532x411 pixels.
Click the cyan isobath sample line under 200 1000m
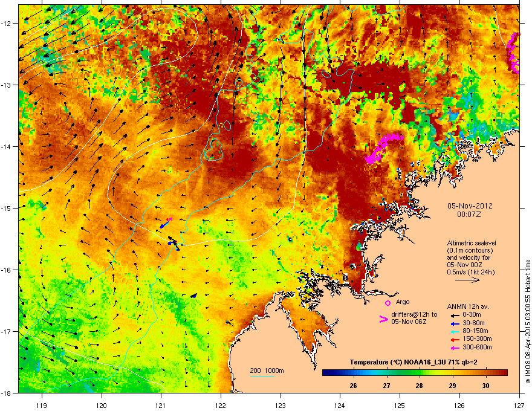coord(262,376)
